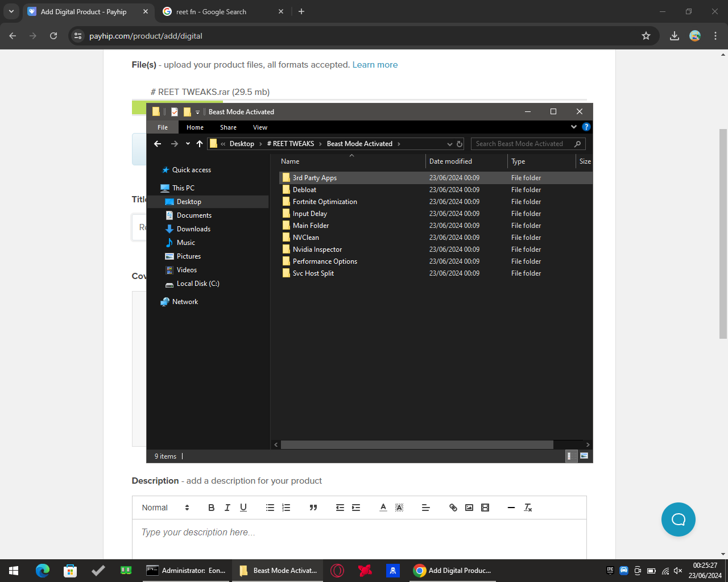
Task: Toggle italic formatting in description editor
Action: (x=227, y=508)
